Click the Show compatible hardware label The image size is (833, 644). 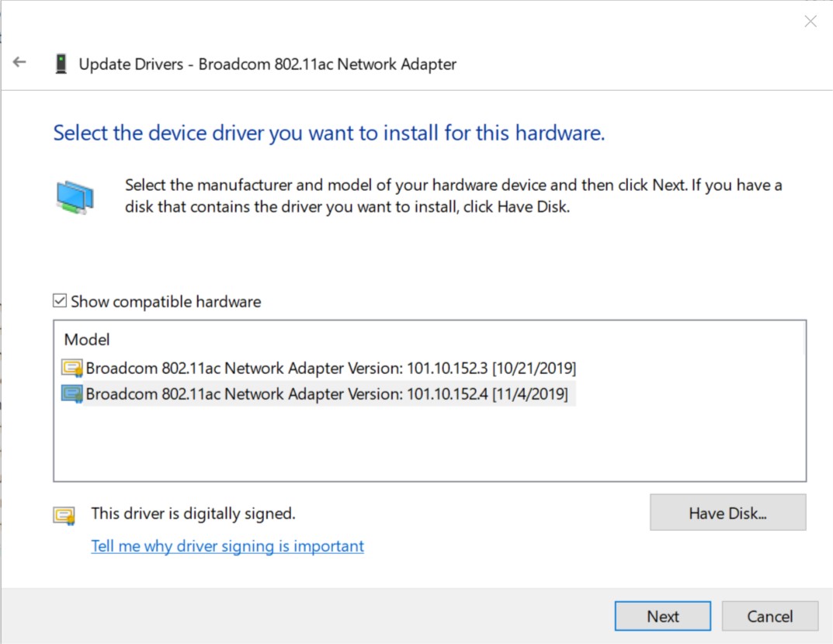tap(166, 302)
